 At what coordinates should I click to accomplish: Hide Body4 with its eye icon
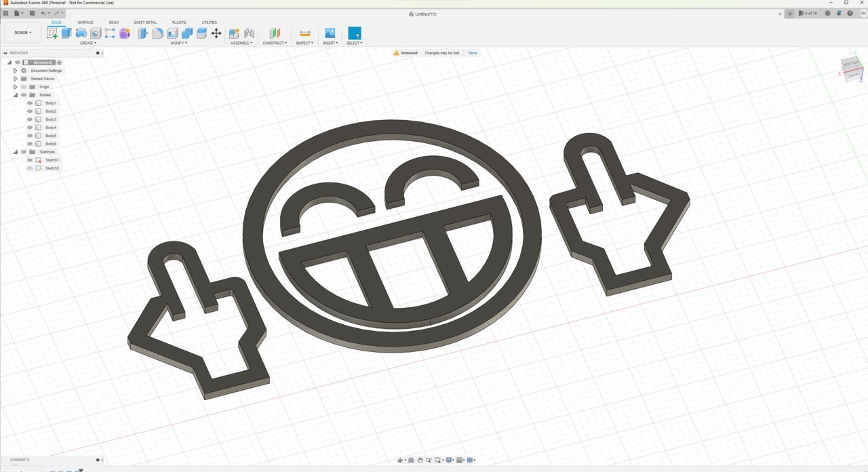tap(30, 127)
